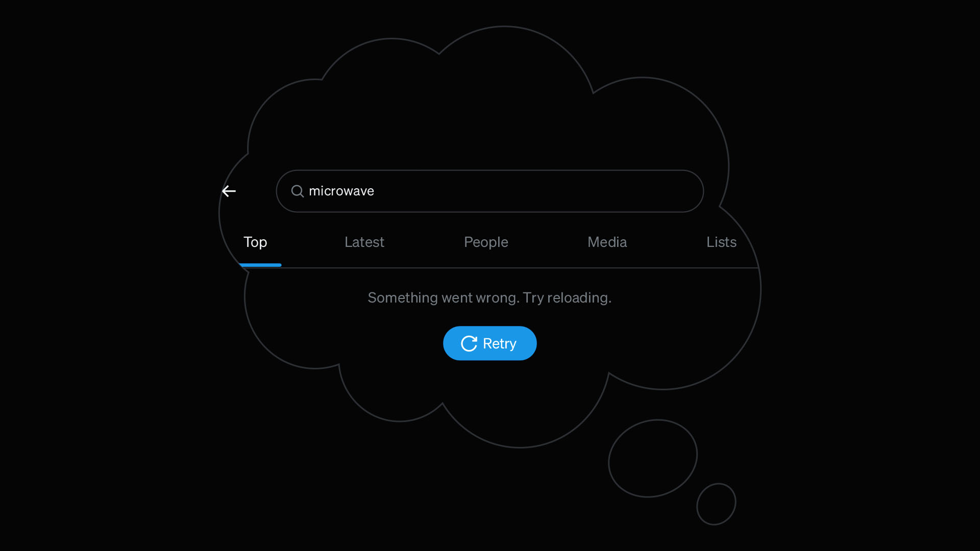Show the Media results tab
The image size is (980, 551).
pyautogui.click(x=607, y=242)
